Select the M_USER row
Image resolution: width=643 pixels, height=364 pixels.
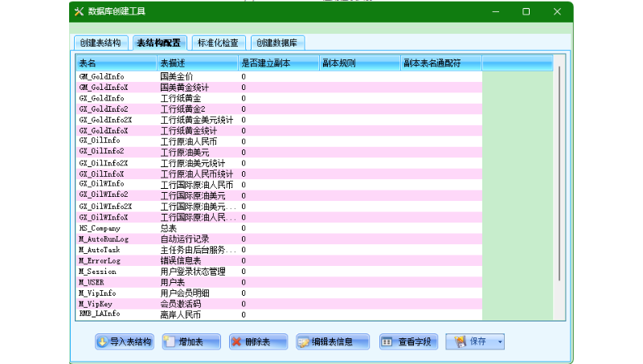pos(279,282)
